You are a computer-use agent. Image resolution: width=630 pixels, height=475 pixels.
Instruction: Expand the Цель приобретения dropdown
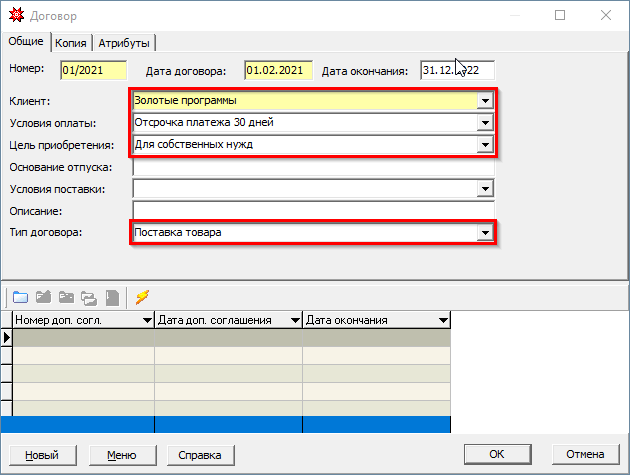click(x=485, y=145)
